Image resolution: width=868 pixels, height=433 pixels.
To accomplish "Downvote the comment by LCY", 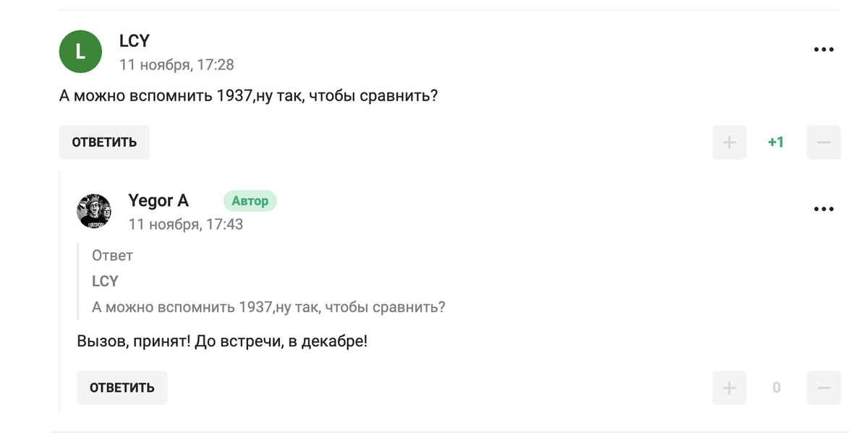I will tap(824, 142).
